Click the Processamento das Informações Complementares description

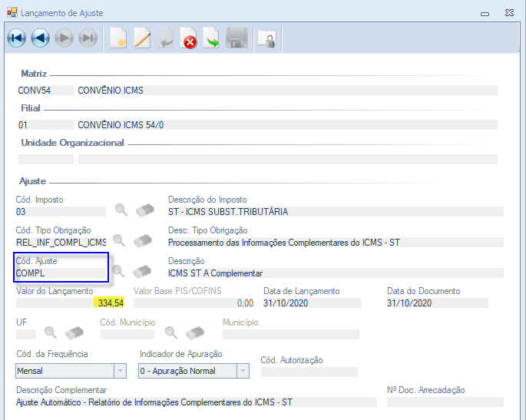point(336,242)
